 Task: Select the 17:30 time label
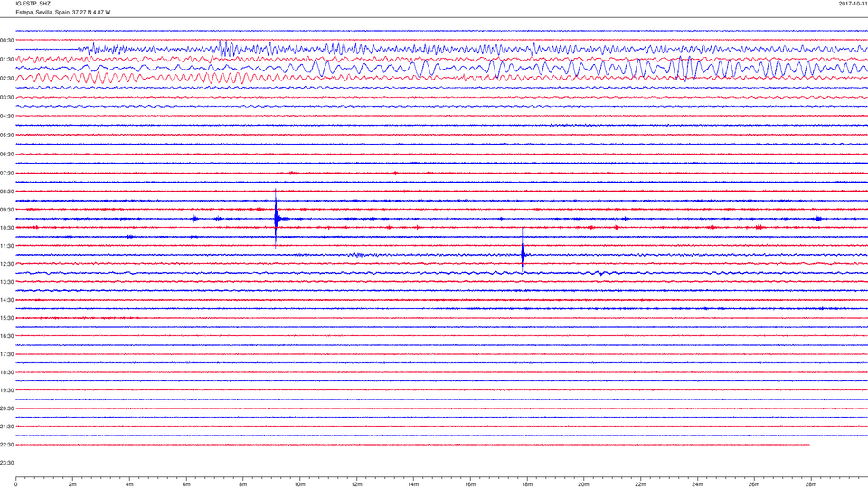pos(7,354)
